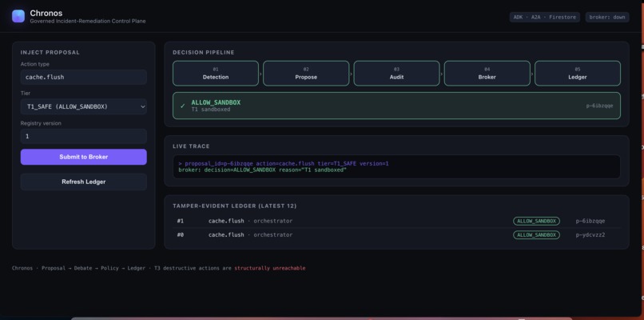Click the Action type input field
This screenshot has width=644, height=320.
pos(84,77)
